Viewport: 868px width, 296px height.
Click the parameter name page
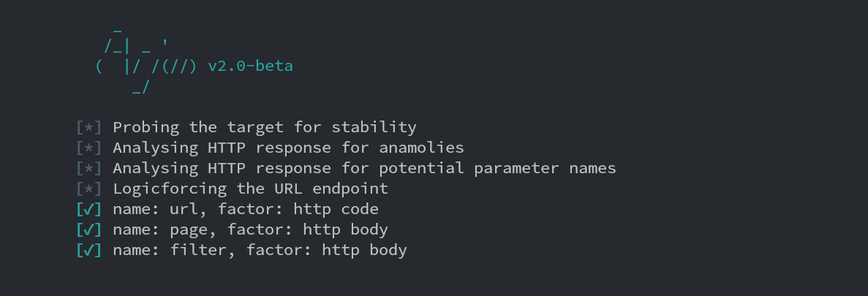(x=188, y=229)
